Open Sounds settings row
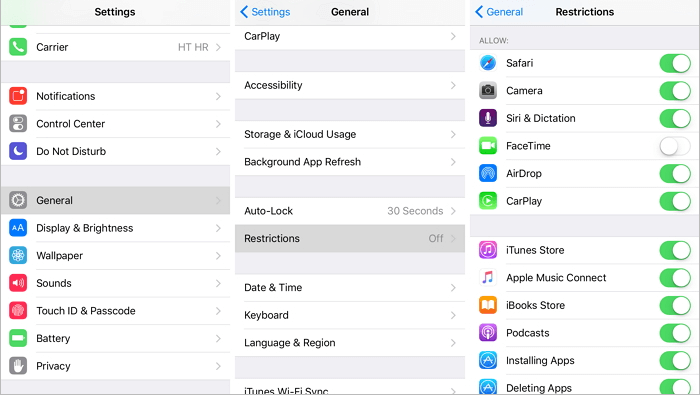 [x=115, y=283]
